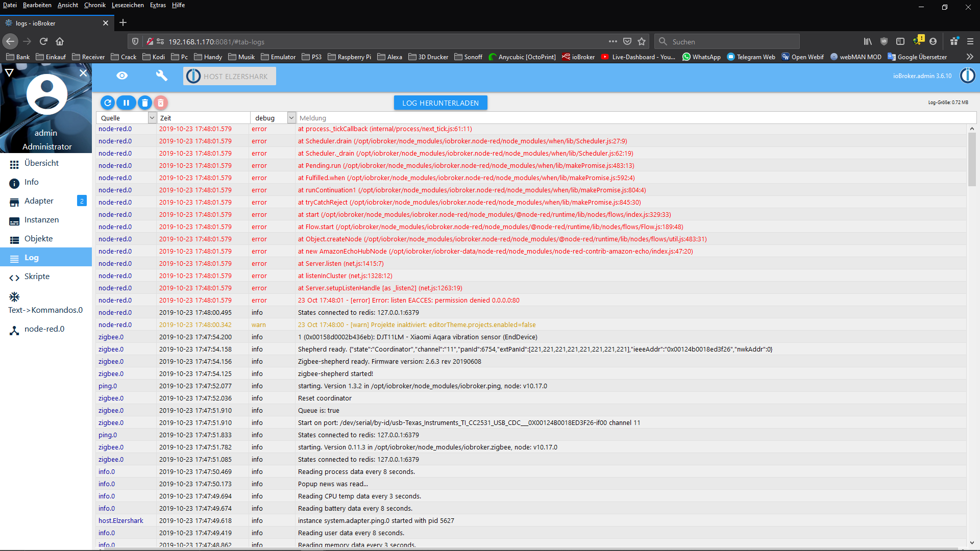The image size is (980, 551).
Task: Click the Suchen search box
Action: coord(727,42)
